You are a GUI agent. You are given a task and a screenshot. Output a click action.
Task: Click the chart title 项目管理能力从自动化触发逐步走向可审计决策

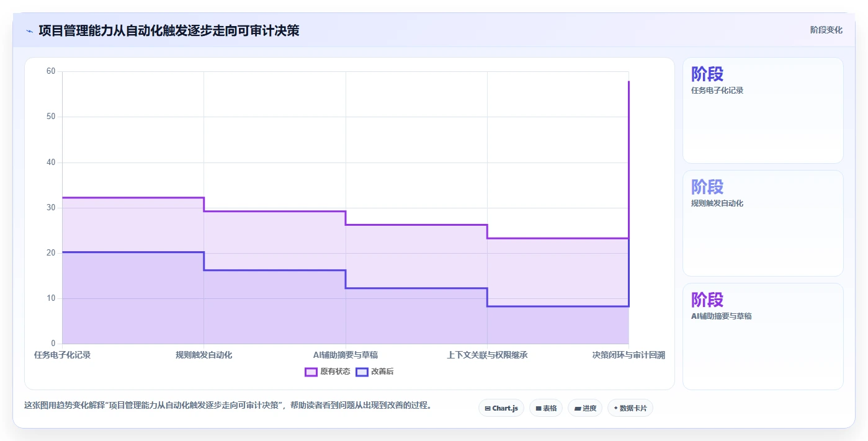pos(169,30)
